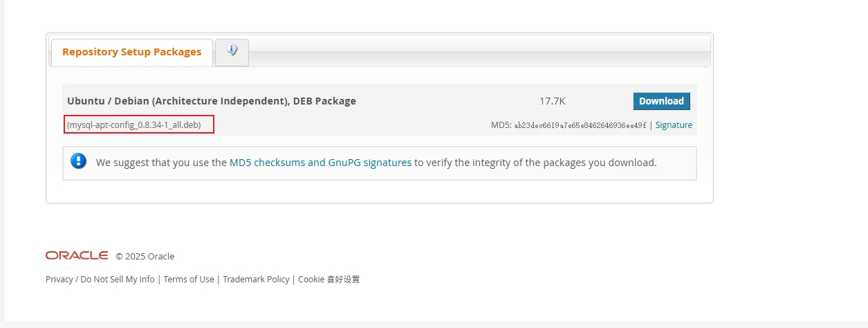Click the "MD5:" label before the hash
Viewport: 868px width, 328px height.
[x=501, y=125]
